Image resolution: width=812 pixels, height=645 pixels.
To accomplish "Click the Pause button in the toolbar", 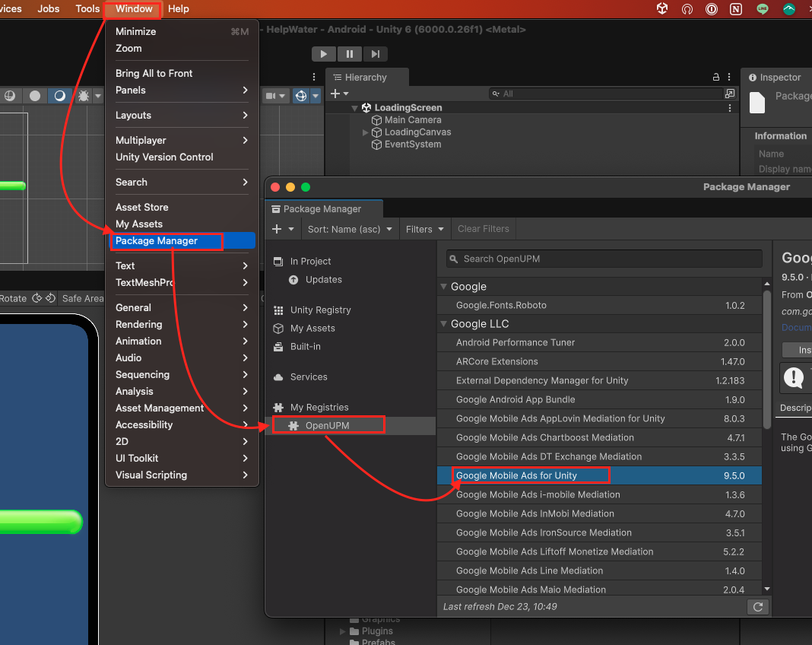I will (350, 54).
